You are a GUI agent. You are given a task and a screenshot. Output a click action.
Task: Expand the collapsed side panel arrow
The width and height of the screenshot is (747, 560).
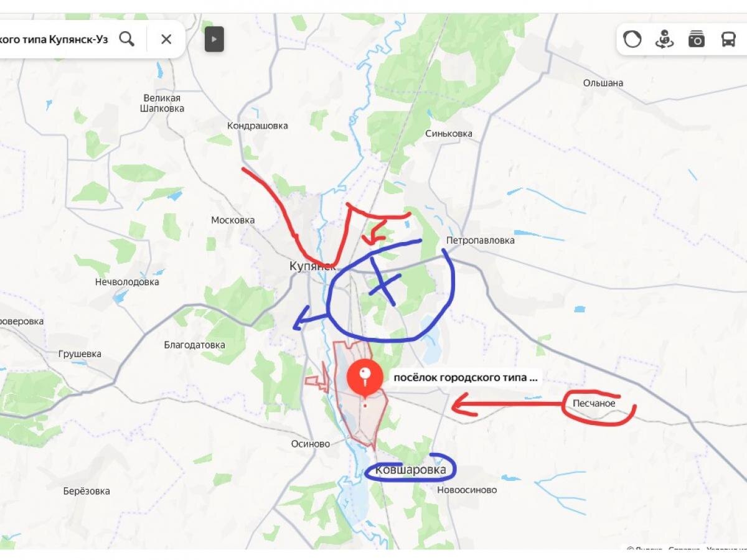click(x=214, y=39)
